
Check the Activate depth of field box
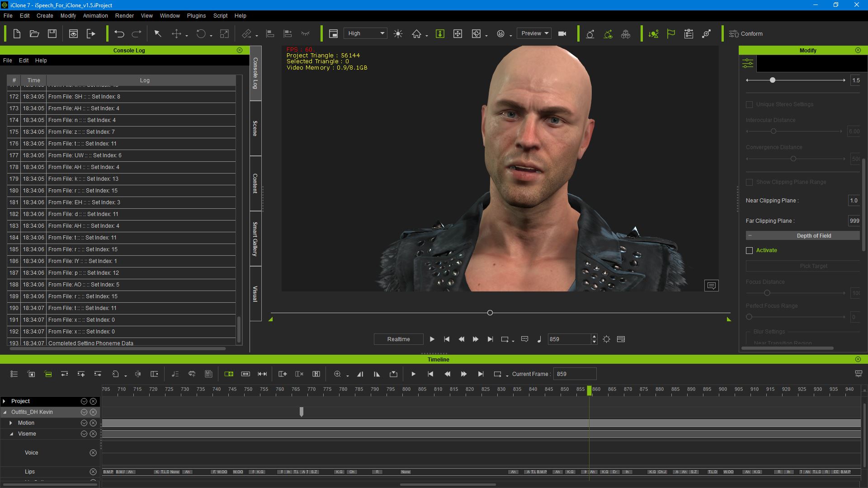750,250
